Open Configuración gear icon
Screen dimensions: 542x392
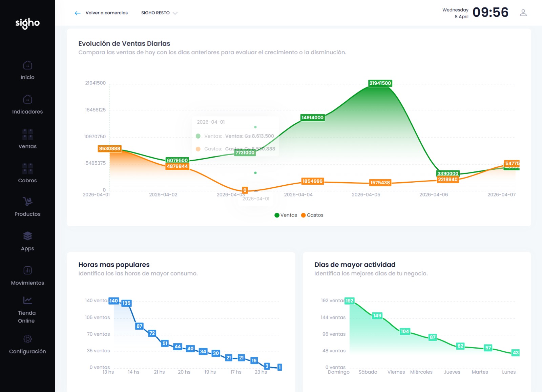tap(27, 339)
